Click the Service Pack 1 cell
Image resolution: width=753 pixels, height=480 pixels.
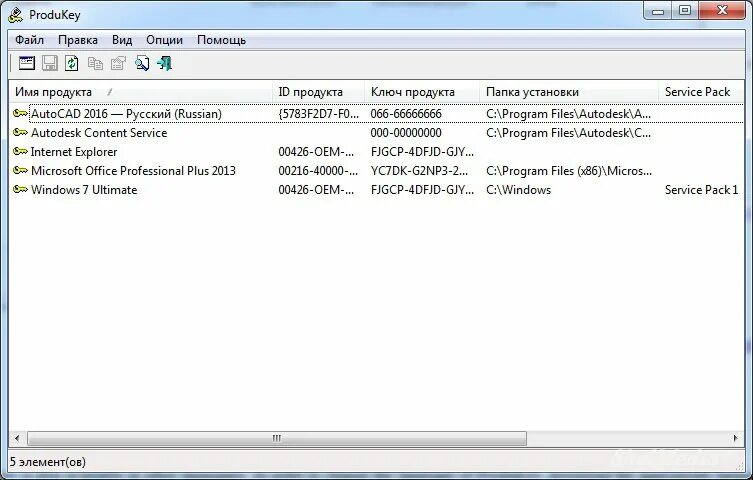(x=701, y=190)
